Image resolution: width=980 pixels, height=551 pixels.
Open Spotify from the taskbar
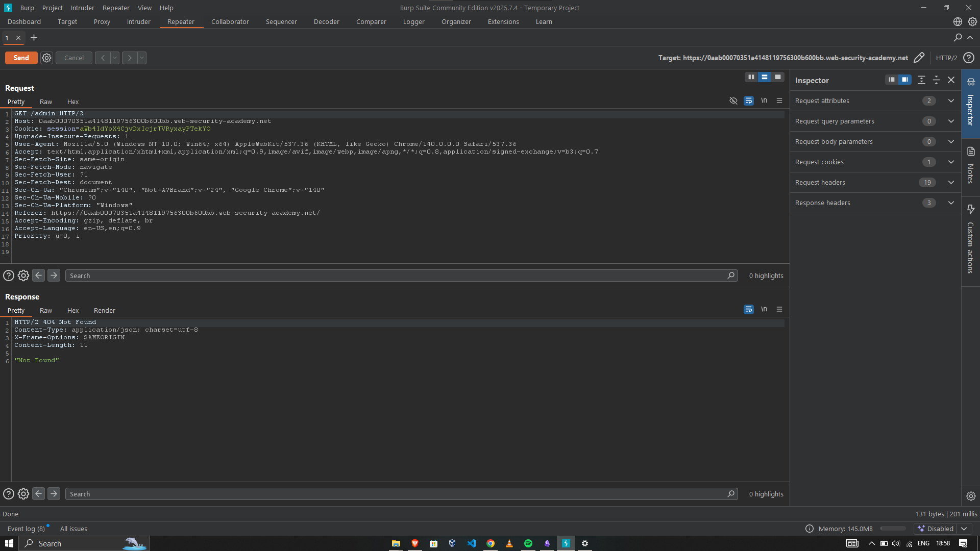point(528,544)
